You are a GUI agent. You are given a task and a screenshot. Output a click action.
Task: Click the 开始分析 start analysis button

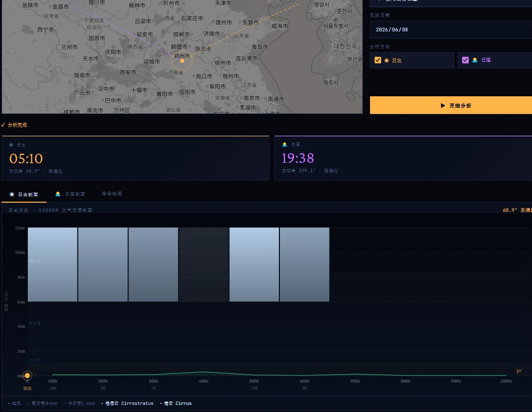click(x=451, y=105)
